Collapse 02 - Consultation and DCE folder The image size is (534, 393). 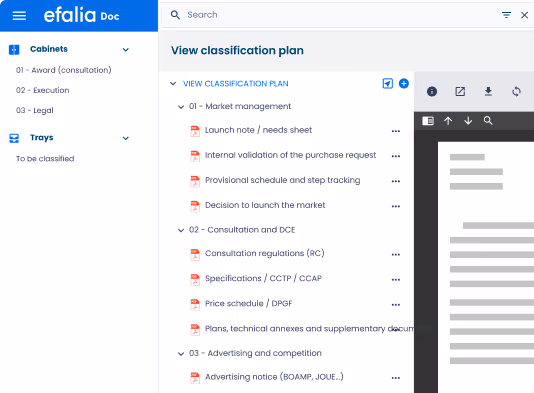click(181, 230)
